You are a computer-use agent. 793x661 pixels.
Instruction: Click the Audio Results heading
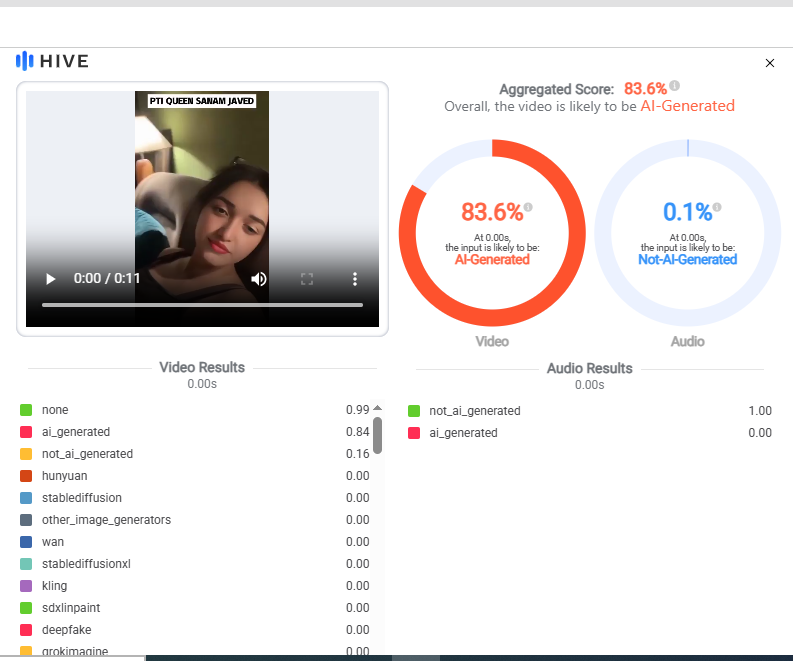[x=590, y=368]
